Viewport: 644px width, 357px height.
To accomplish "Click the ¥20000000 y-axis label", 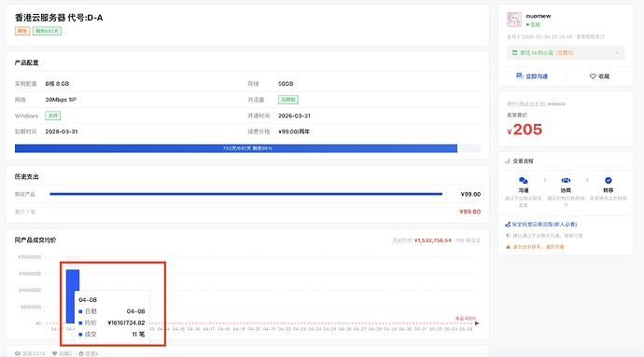I will coord(30,257).
